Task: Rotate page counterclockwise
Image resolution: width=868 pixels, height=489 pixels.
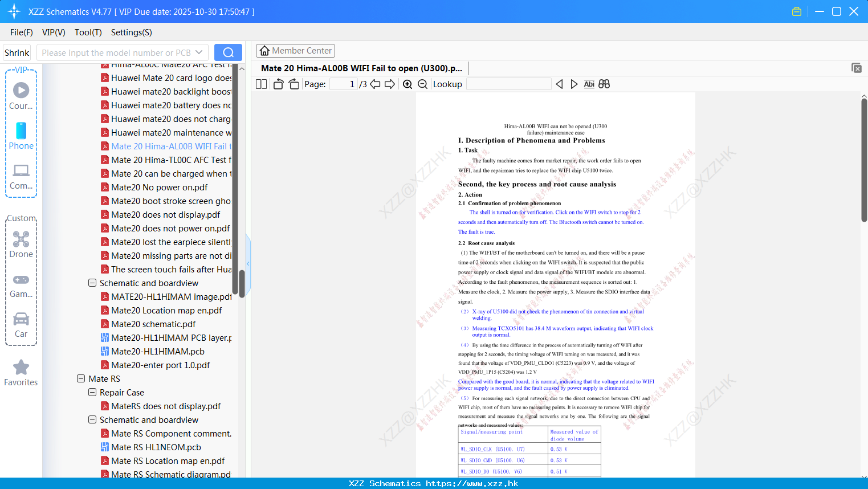Action: click(278, 84)
